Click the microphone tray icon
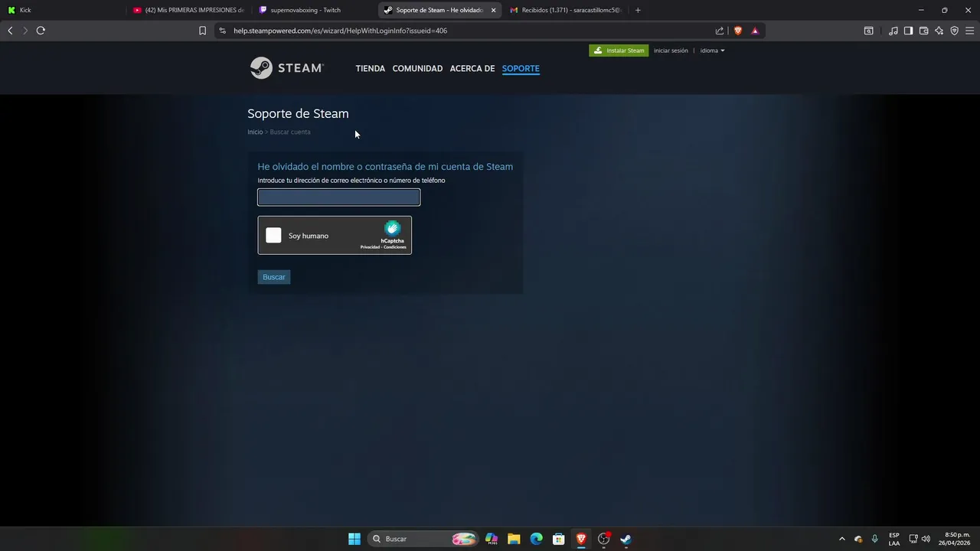 (x=874, y=539)
